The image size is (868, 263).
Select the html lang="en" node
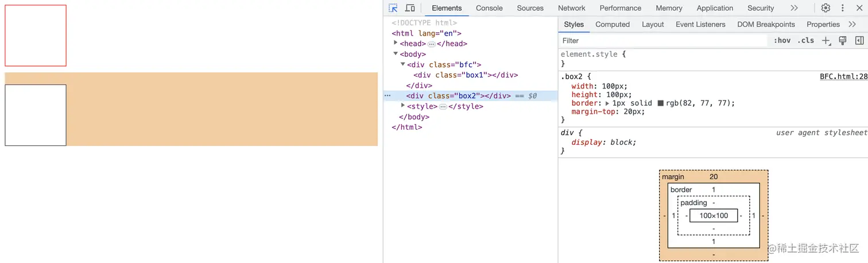point(427,33)
